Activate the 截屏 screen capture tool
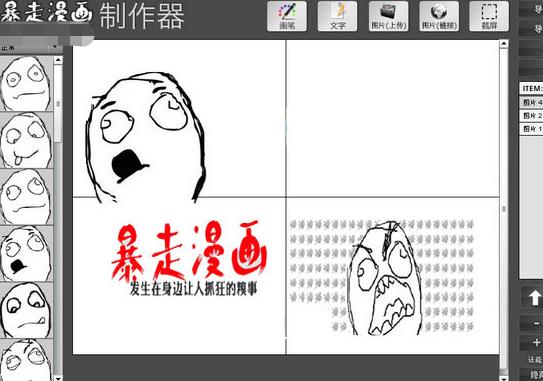The width and height of the screenshot is (543, 381). (489, 16)
